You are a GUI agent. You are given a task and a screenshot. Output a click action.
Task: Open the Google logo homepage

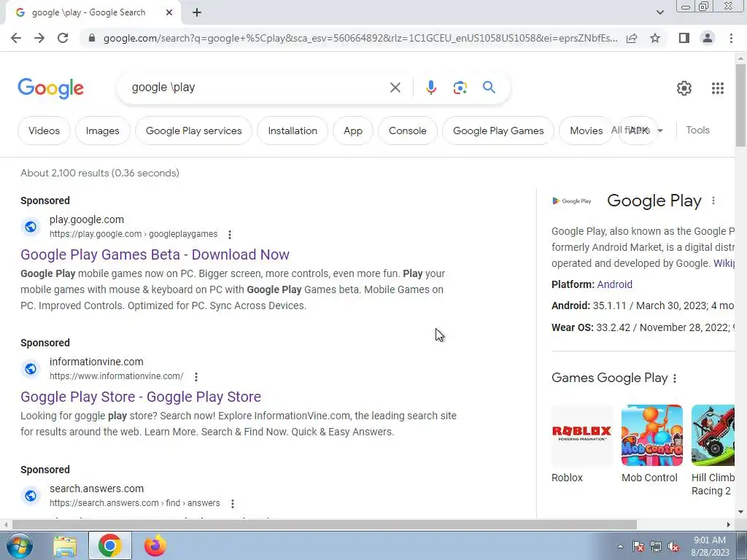(x=50, y=88)
